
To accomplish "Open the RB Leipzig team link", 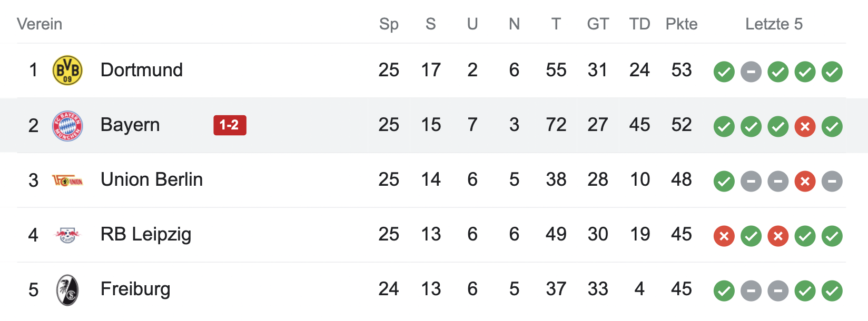I will (x=146, y=234).
